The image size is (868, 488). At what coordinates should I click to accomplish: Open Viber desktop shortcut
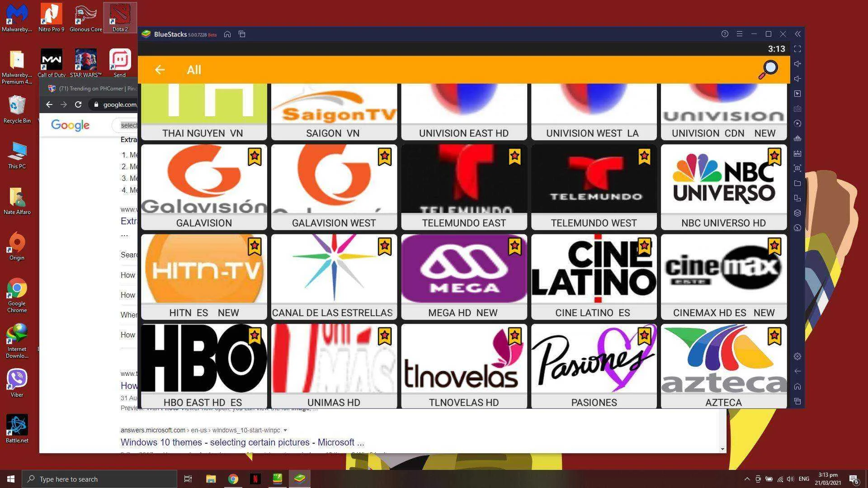[17, 383]
